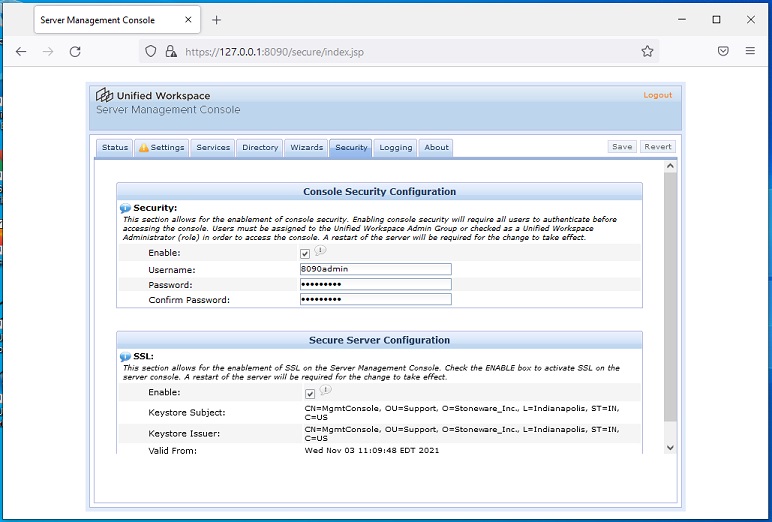Open a new browser tab
This screenshot has width=772, height=522.
pos(216,20)
